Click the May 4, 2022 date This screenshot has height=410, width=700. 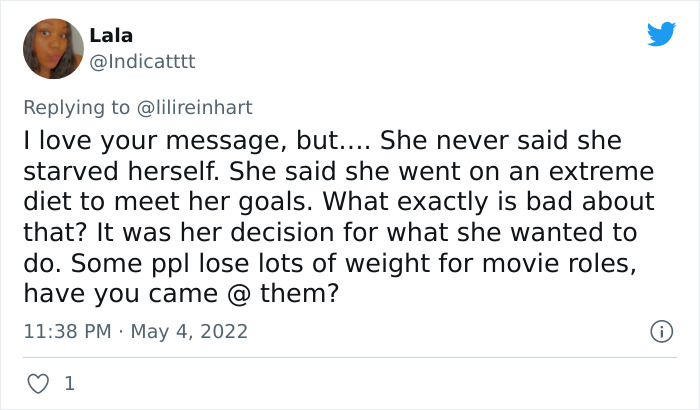pyautogui.click(x=190, y=330)
